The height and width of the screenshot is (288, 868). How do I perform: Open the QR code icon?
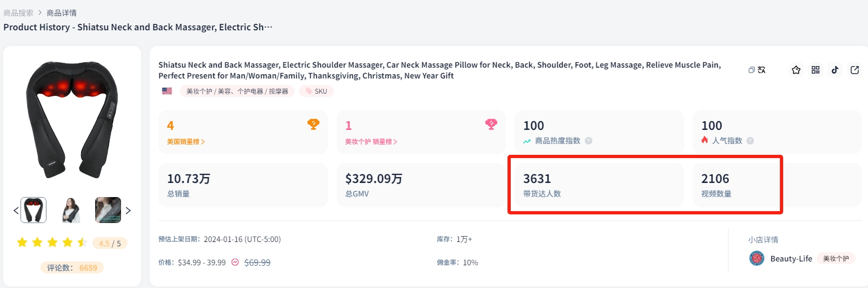(816, 70)
